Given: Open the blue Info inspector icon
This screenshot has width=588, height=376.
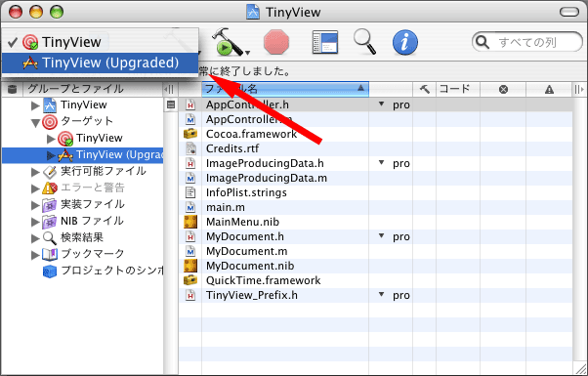Looking at the screenshot, I should pyautogui.click(x=405, y=42).
